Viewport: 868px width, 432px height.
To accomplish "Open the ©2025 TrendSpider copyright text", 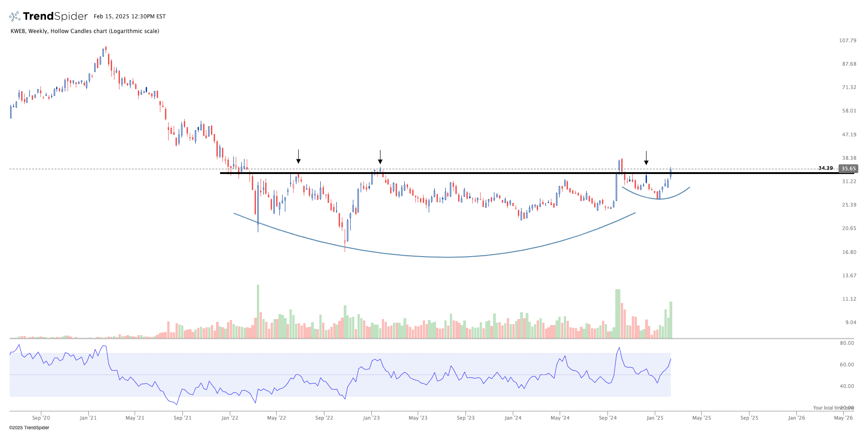I will click(29, 427).
